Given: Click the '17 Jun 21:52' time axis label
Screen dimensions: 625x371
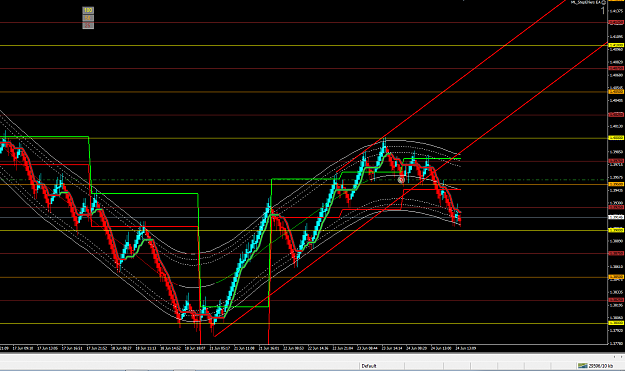Looking at the screenshot, I should tap(97, 348).
